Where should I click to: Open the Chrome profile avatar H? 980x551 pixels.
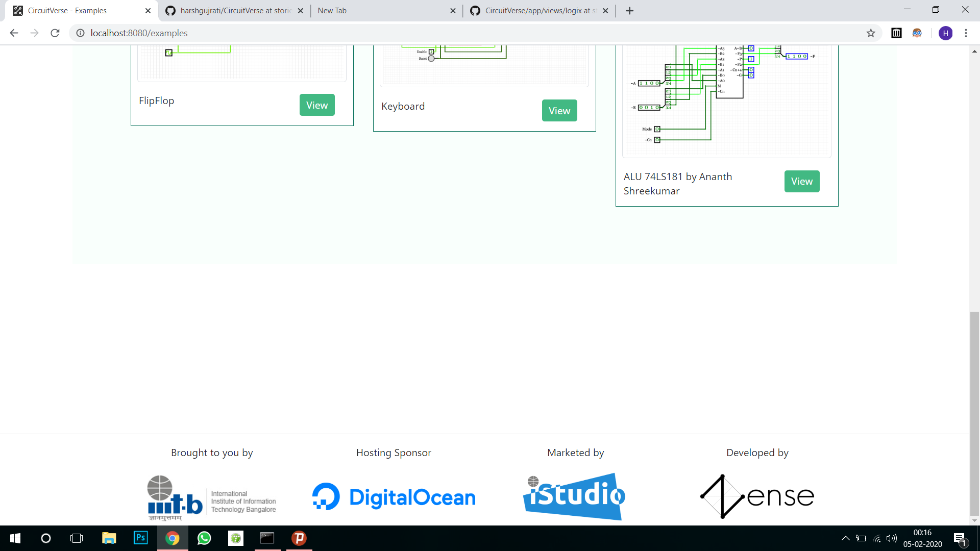[946, 33]
